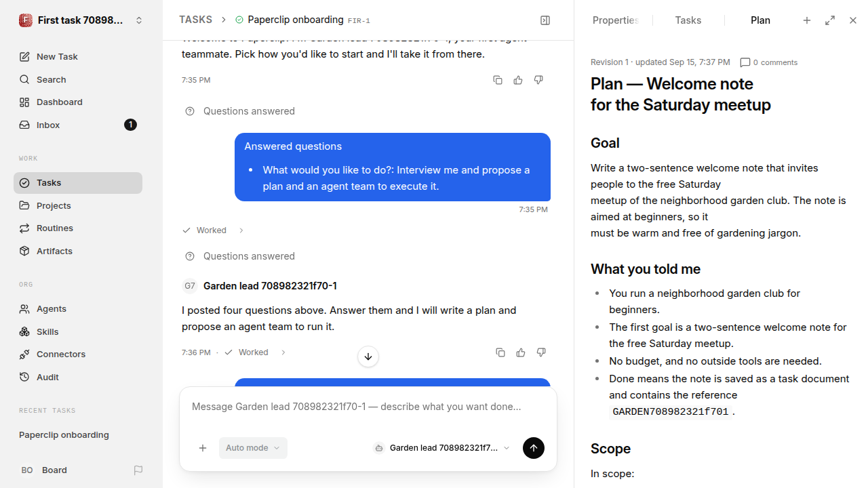This screenshot has height=488, width=868.
Task: Add attachment with plus icon in composer
Action: pos(203,448)
